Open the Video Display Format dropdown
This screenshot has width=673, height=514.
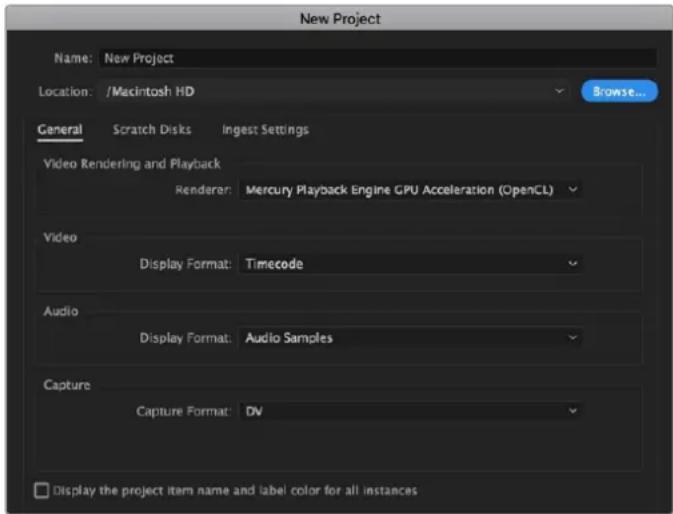click(411, 263)
